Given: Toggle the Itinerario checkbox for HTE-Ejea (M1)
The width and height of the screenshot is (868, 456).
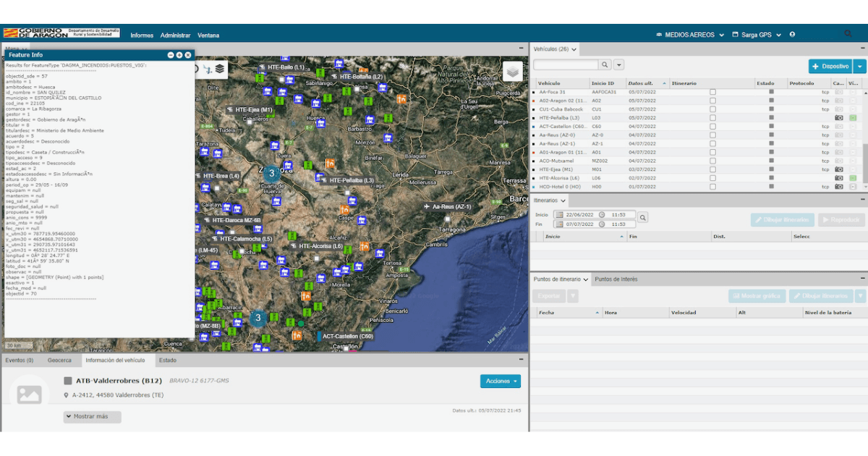Looking at the screenshot, I should coord(712,169).
